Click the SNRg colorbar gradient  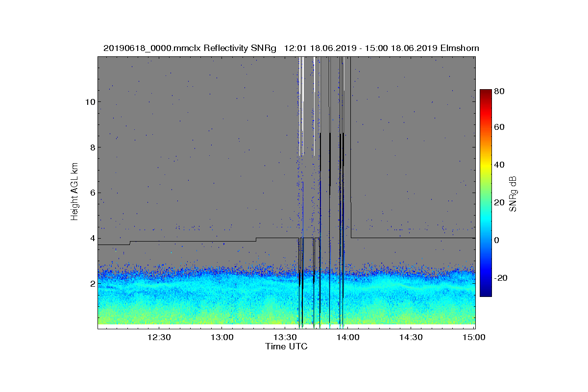[486, 193]
